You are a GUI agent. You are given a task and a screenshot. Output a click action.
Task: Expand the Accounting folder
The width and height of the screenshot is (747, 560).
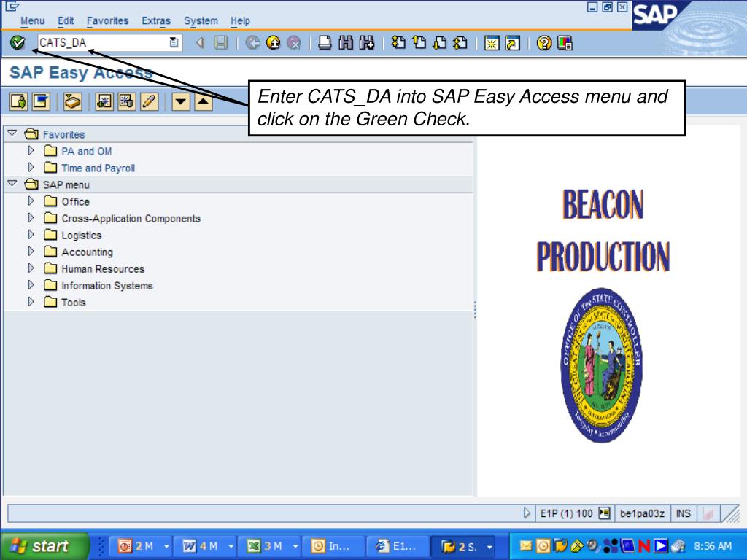coord(31,251)
